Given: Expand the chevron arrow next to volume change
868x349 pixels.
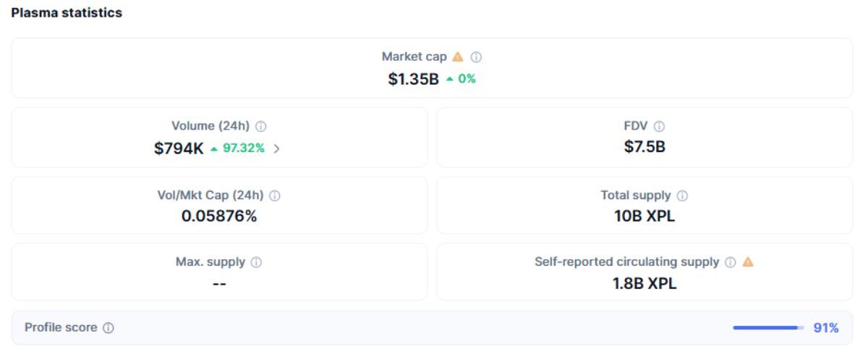Looking at the screenshot, I should [x=276, y=148].
